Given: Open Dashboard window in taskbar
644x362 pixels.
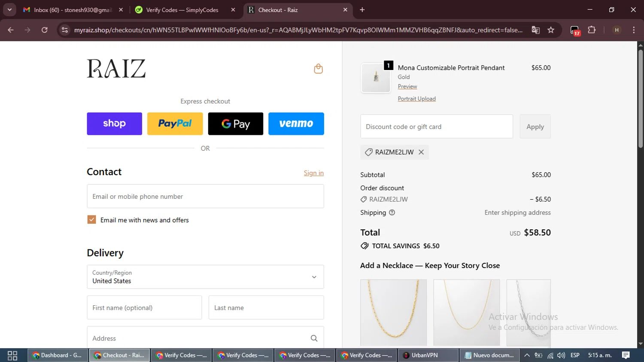Looking at the screenshot, I should [x=58, y=355].
